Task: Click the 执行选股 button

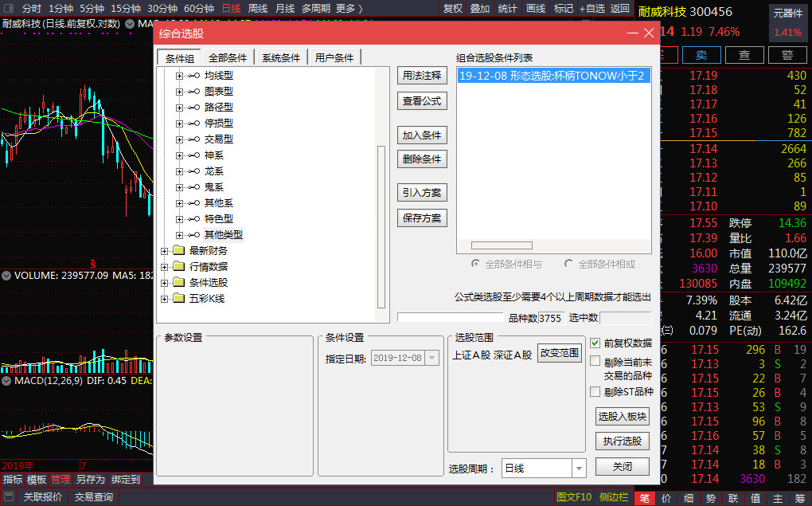Action: (x=622, y=441)
